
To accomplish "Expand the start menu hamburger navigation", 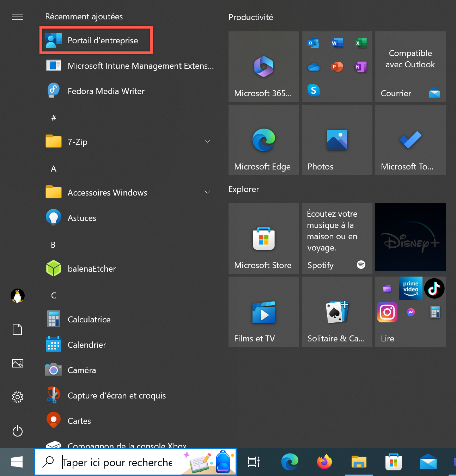I will pyautogui.click(x=18, y=17).
